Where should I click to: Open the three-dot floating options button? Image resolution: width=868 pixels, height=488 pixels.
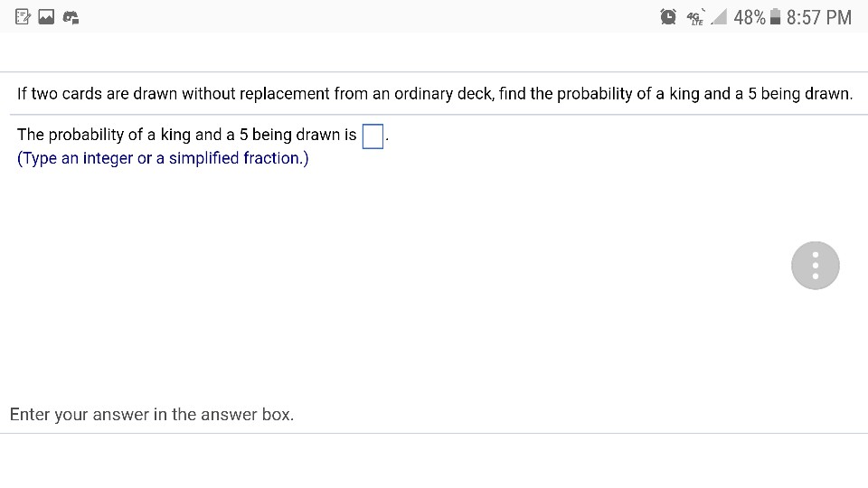click(x=815, y=265)
